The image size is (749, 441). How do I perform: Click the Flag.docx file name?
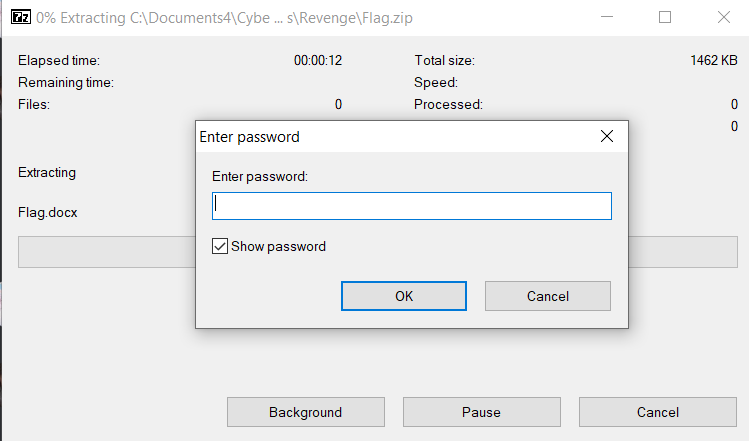point(48,212)
